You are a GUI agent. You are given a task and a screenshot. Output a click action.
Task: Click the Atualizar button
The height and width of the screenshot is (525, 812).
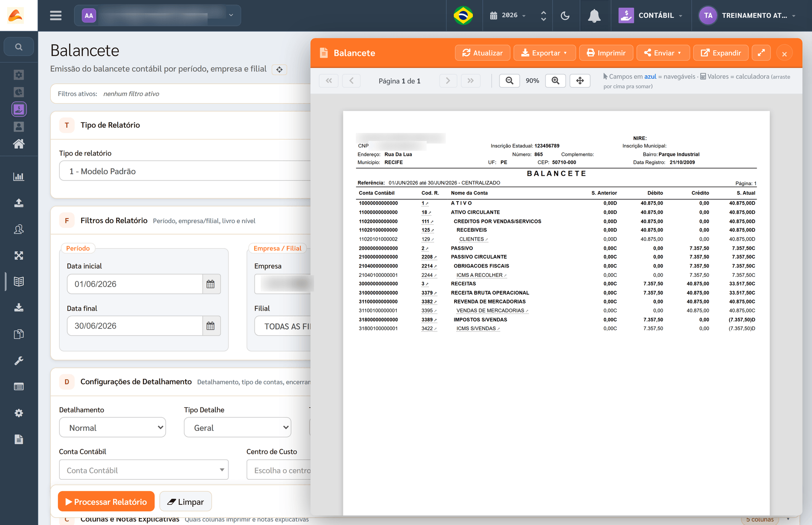[x=483, y=53]
